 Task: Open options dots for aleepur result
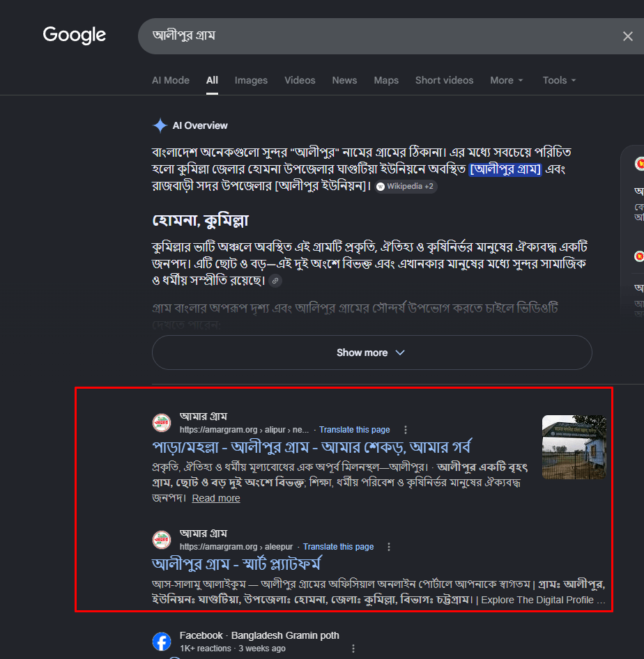point(389,546)
